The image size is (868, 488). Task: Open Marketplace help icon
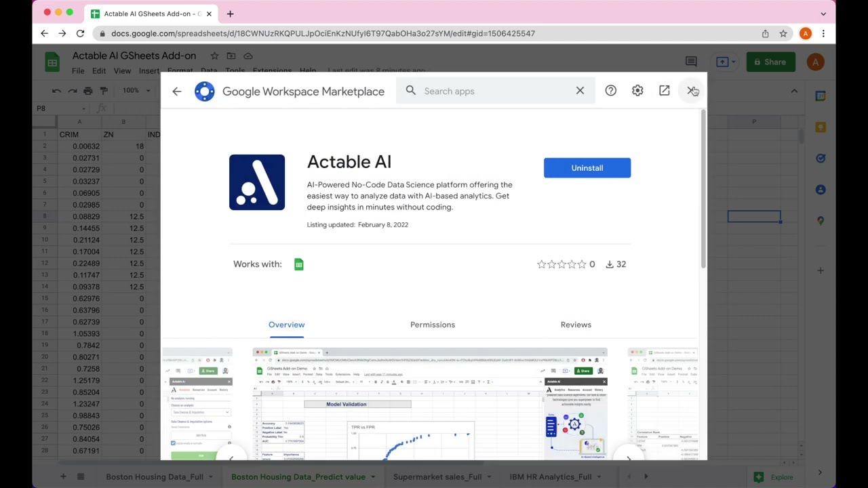pyautogui.click(x=611, y=91)
